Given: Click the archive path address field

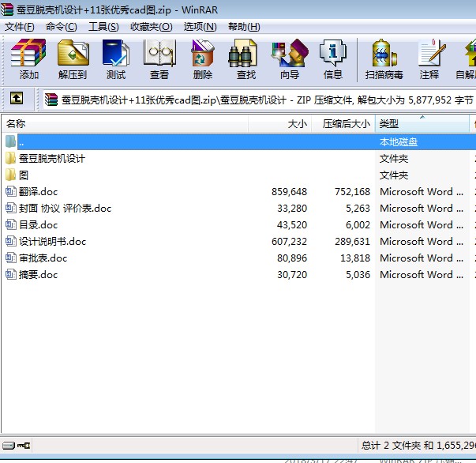Looking at the screenshot, I should click(x=259, y=100).
